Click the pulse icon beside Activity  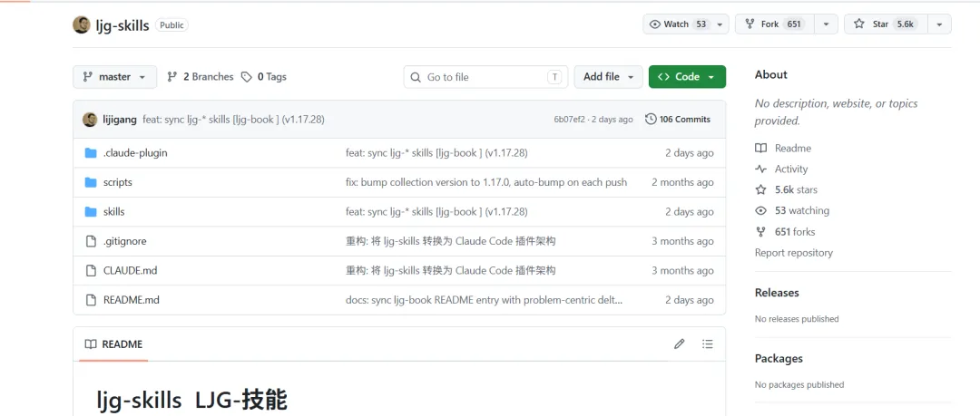pos(760,169)
